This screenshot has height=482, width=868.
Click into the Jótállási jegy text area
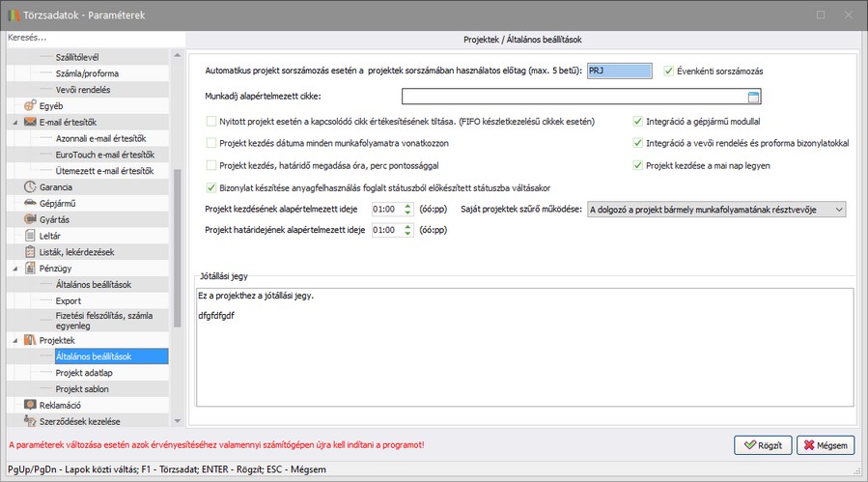tap(524, 357)
